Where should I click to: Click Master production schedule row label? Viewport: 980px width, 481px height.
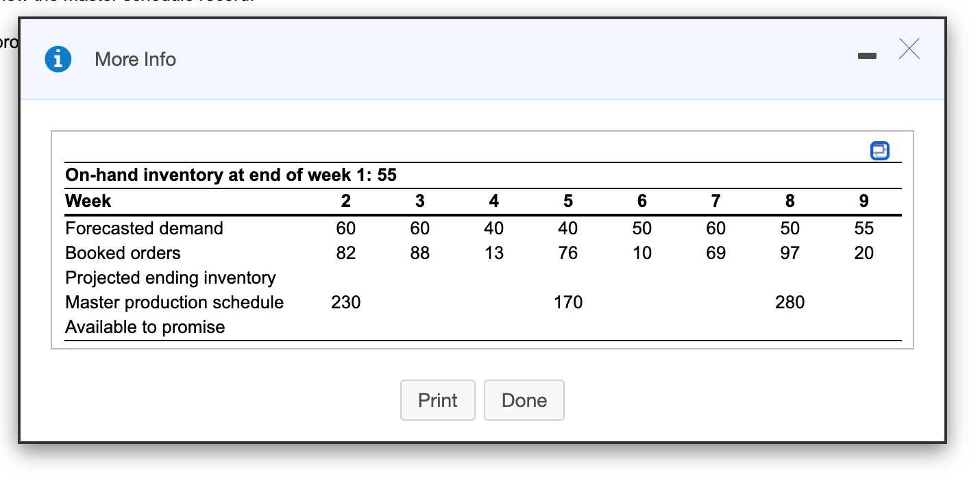174,302
